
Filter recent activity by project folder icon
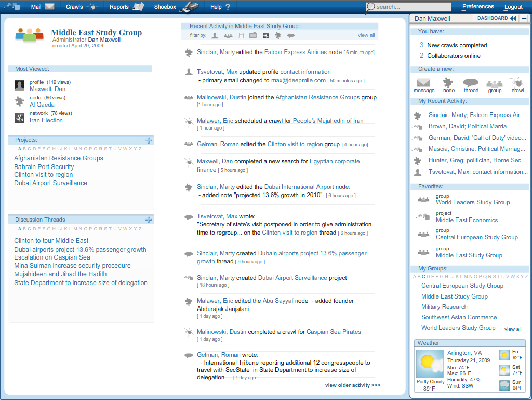coord(253,35)
